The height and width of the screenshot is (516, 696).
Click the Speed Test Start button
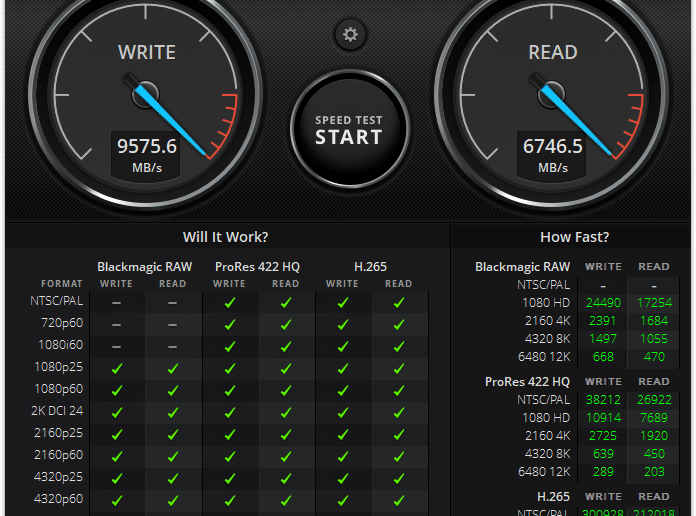pos(349,129)
